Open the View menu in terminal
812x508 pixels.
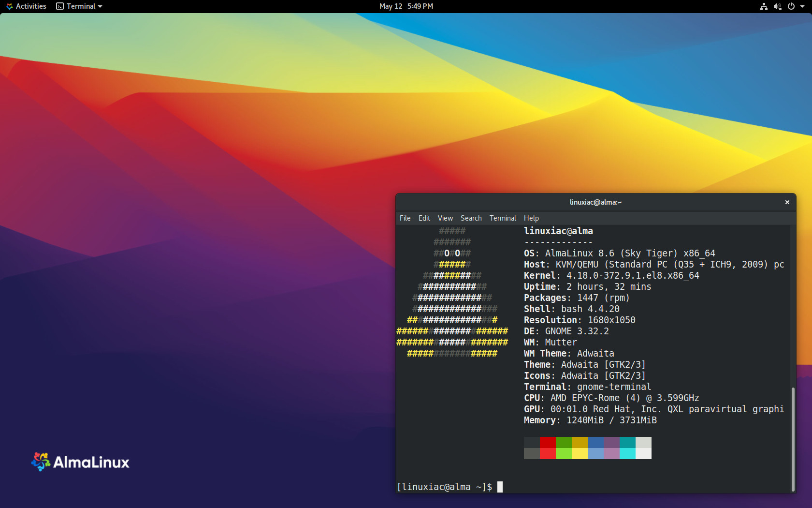445,218
